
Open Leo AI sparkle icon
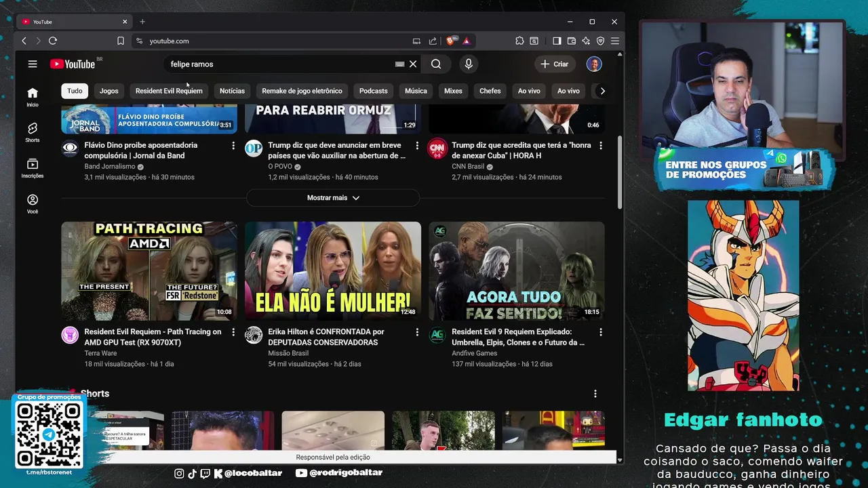(586, 41)
